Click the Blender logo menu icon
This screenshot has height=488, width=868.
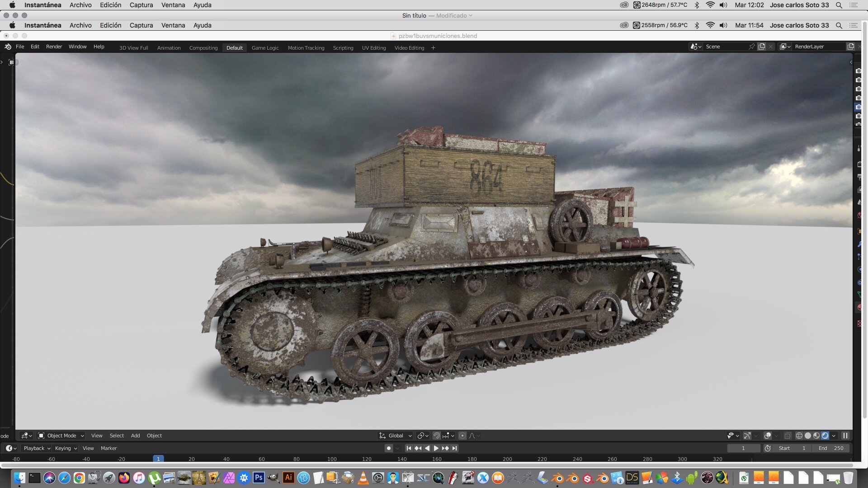(x=8, y=47)
